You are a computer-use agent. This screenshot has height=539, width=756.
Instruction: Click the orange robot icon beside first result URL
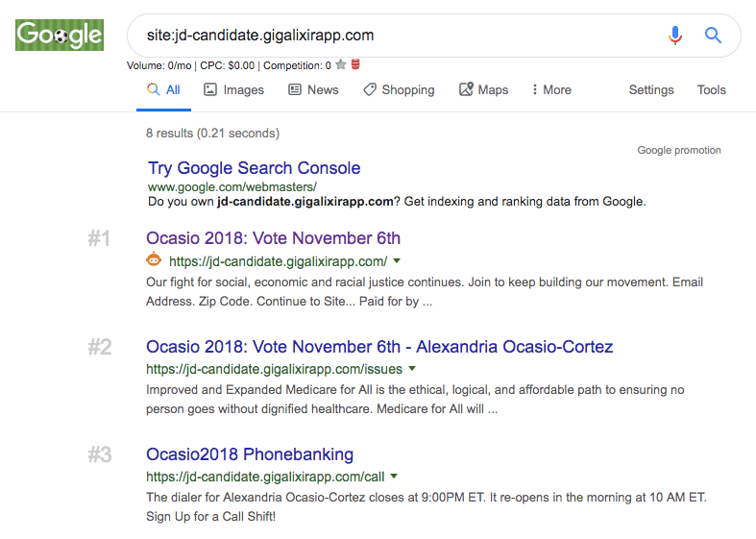(154, 260)
